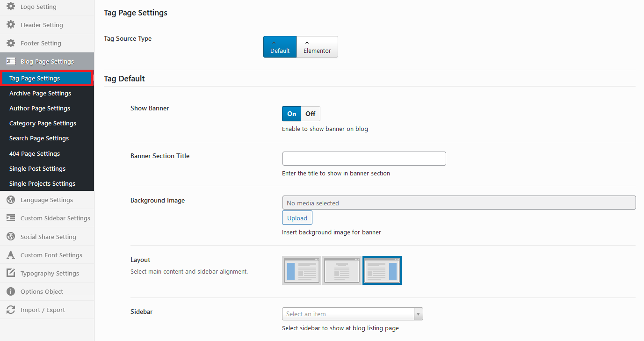Collapse the Blog Page Settings section
The width and height of the screenshot is (644, 341).
(x=47, y=61)
